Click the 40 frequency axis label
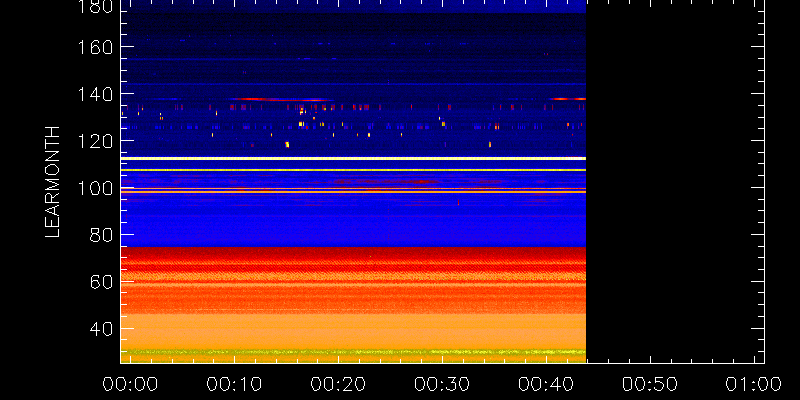Image resolution: width=800 pixels, height=400 pixels. click(x=102, y=330)
